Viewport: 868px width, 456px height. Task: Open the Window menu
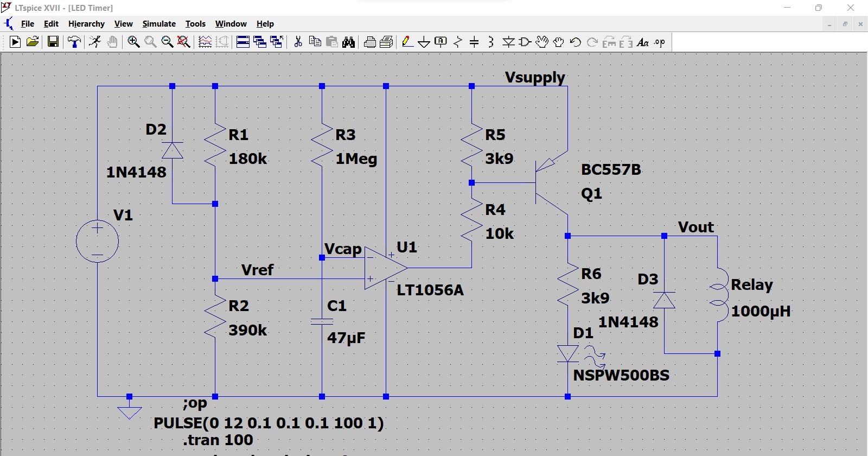click(x=231, y=24)
